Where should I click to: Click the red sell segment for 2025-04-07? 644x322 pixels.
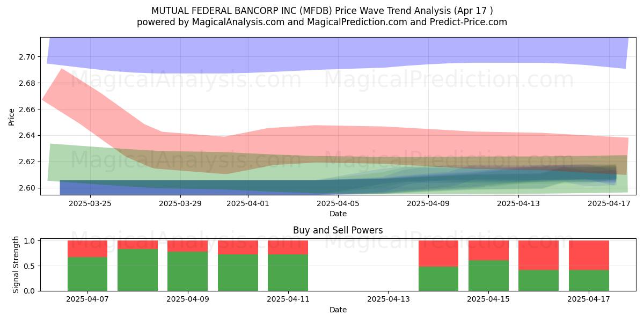coord(87,249)
